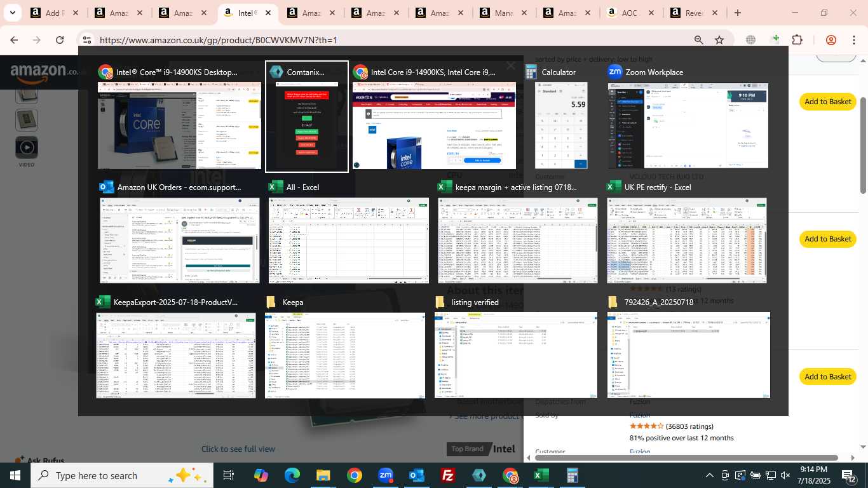Click the zoom magnifier icon in address bar

click(698, 40)
